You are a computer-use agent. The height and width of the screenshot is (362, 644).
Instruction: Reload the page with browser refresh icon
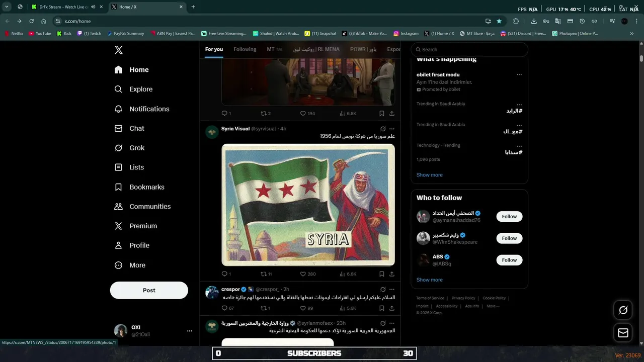click(31, 21)
